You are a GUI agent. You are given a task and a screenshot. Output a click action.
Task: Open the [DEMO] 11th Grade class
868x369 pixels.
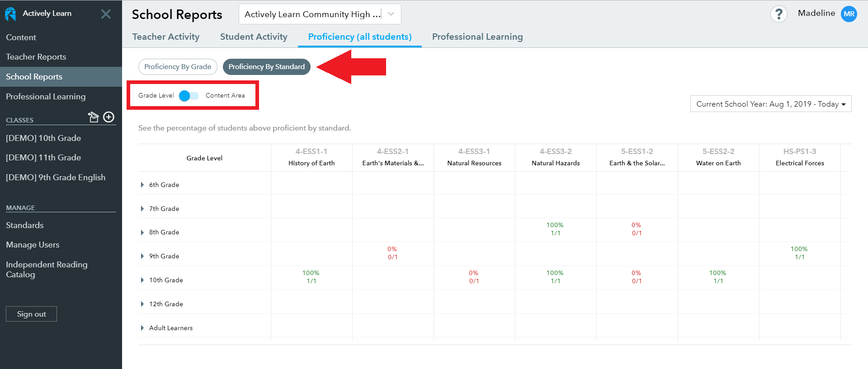tap(43, 158)
